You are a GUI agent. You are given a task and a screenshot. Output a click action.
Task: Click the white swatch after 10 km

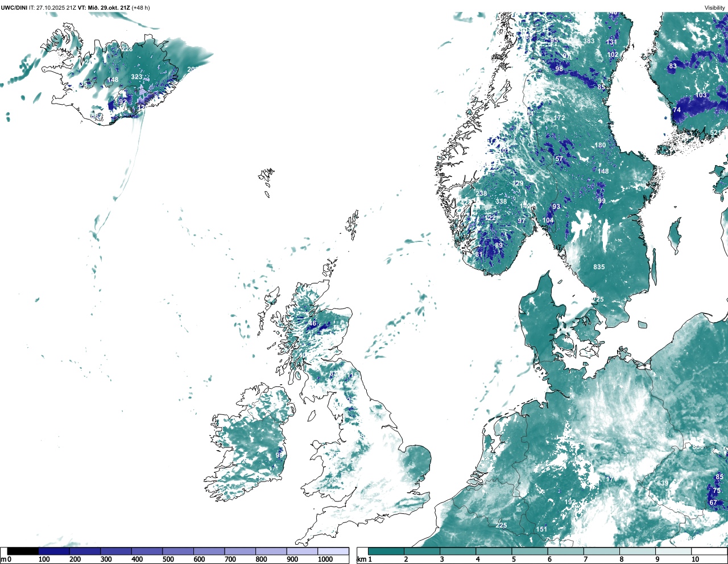tap(709, 551)
